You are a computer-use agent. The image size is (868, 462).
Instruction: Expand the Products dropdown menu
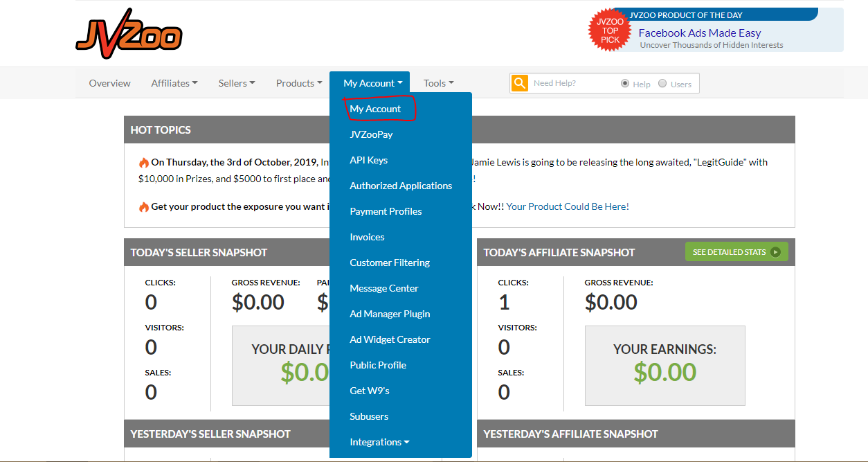[299, 83]
